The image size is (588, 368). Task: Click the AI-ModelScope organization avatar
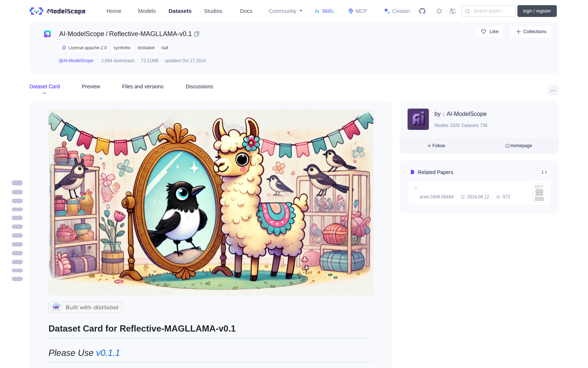click(x=418, y=119)
